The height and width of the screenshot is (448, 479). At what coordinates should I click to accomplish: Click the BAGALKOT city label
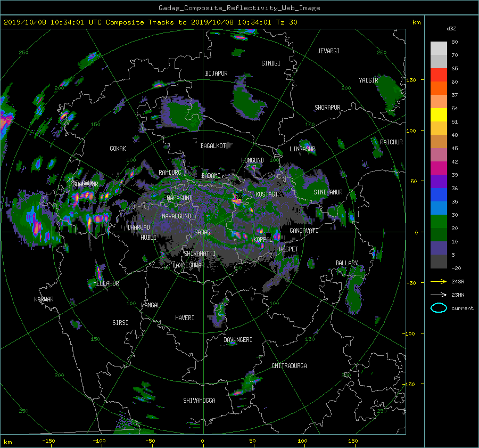coord(213,146)
